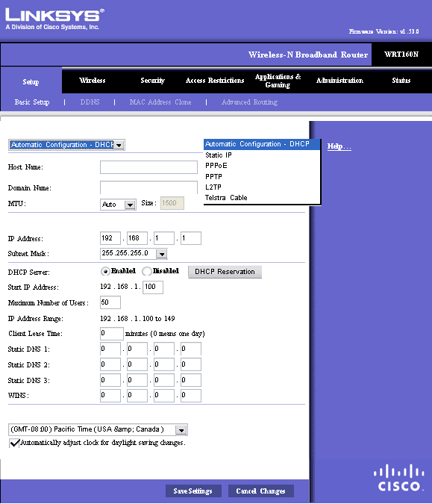This screenshot has width=432, height=504.
Task: Select Disabled for DHCP Server
Action: click(147, 271)
